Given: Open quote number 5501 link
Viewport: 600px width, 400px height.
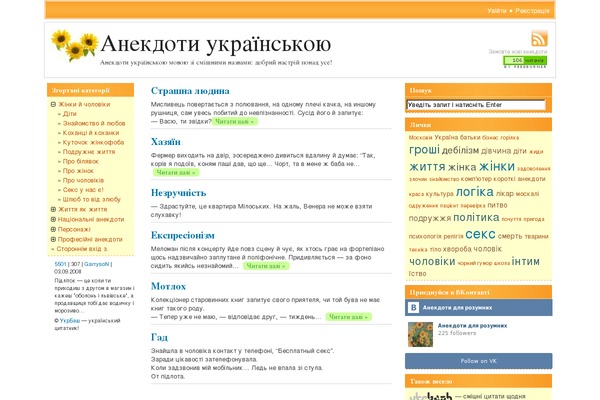Looking at the screenshot, I should (60, 264).
